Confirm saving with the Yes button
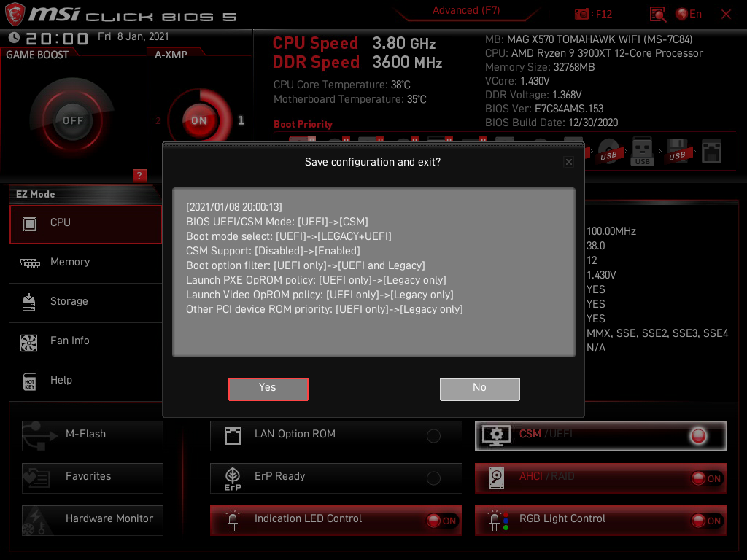 [x=268, y=389]
